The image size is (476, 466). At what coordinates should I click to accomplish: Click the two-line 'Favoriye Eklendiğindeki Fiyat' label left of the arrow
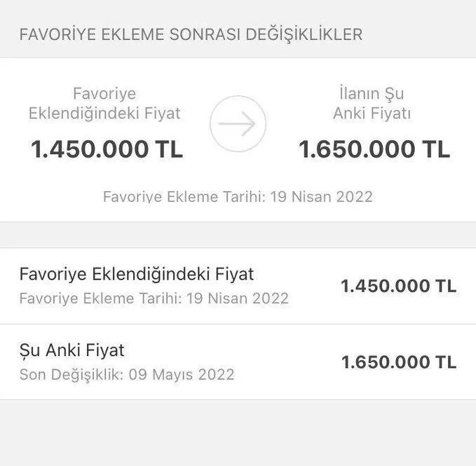coord(104,103)
